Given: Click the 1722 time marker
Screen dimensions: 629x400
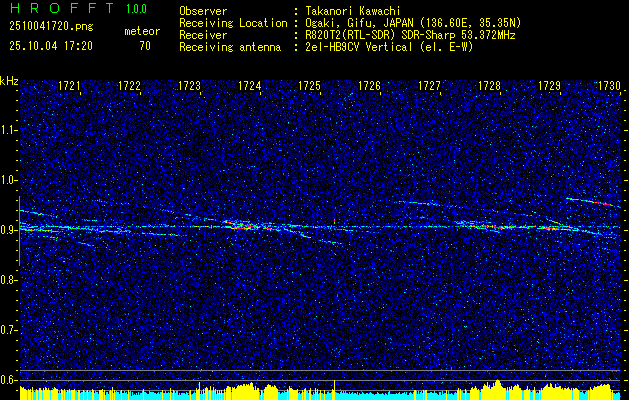Looking at the screenshot, I should click(x=129, y=86).
